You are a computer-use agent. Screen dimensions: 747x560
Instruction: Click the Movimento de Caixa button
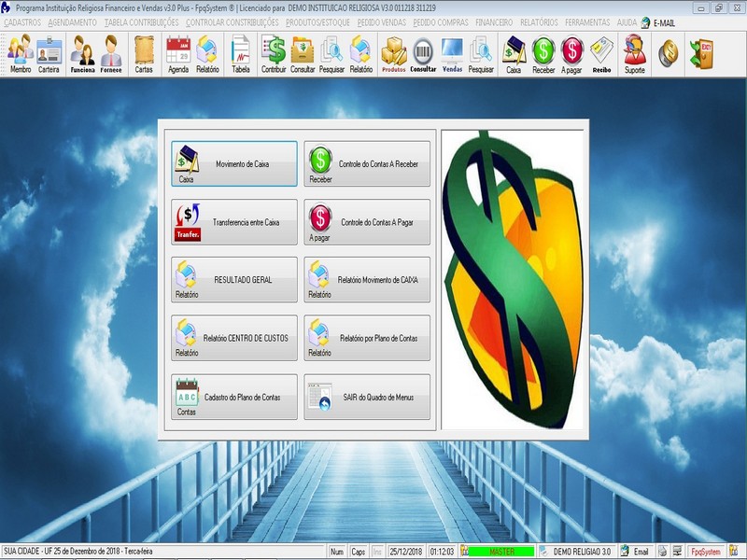[x=234, y=164]
